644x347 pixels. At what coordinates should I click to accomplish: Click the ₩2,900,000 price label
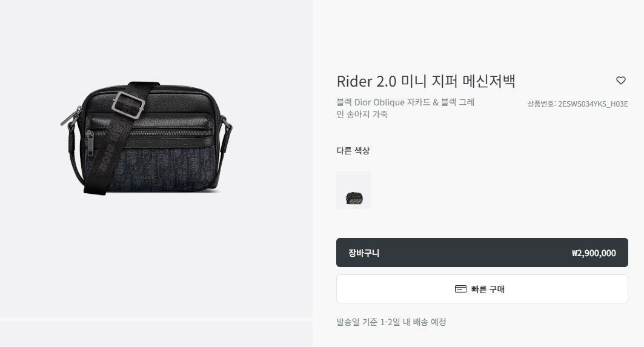tap(594, 253)
